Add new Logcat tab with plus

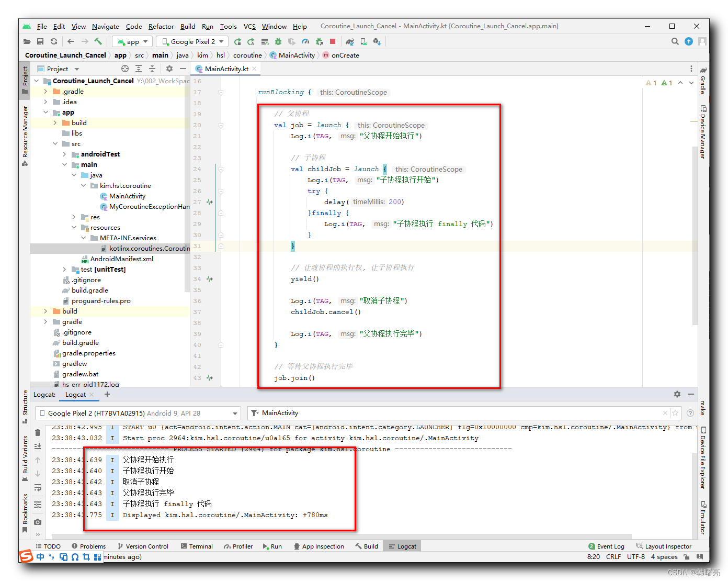click(x=107, y=394)
